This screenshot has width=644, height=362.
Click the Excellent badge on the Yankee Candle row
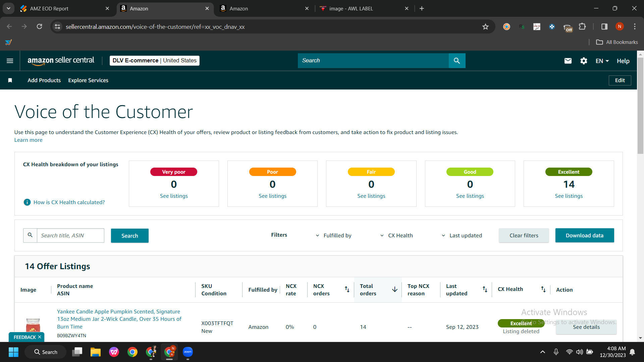521,323
